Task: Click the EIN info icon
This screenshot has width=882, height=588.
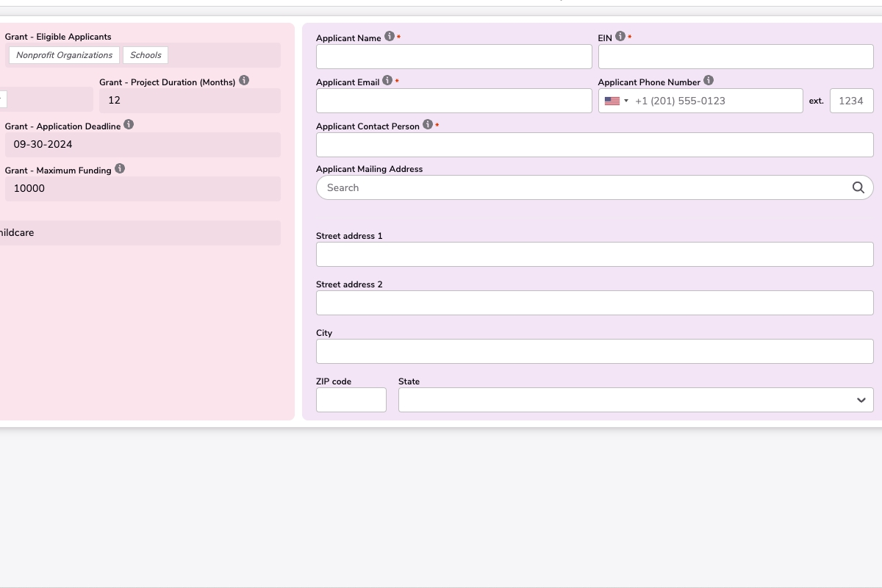Action: [x=620, y=37]
